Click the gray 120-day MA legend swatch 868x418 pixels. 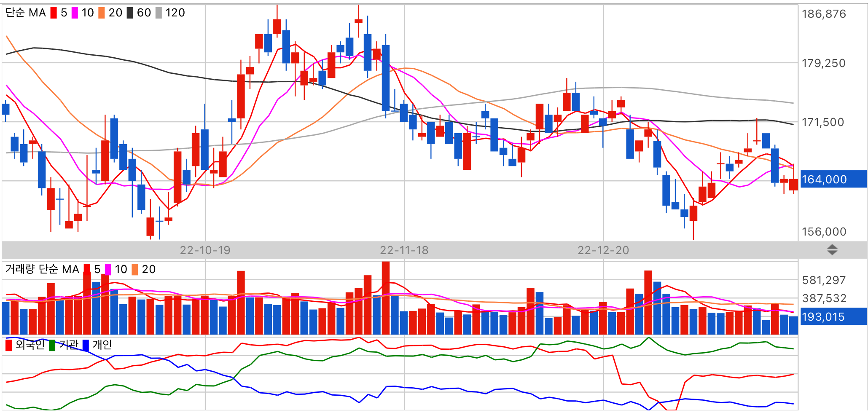click(159, 13)
